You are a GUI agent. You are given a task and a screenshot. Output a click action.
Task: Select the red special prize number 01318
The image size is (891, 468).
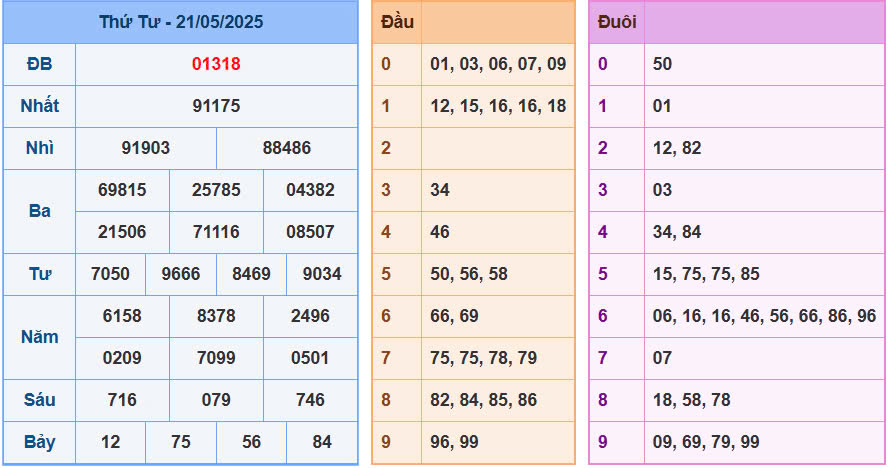click(x=216, y=64)
